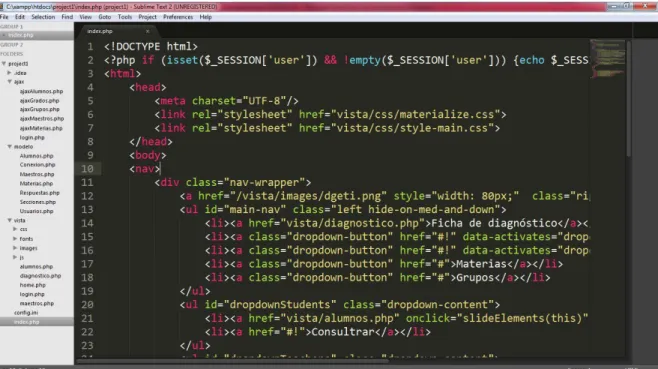Image resolution: width=658 pixels, height=369 pixels.
Task: Open config.ini in sidebar
Action: [x=26, y=313]
